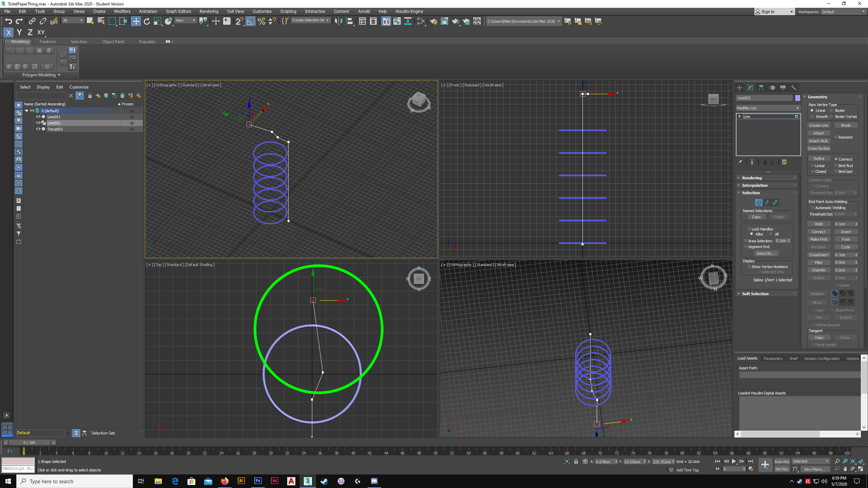
Task: Open Photoshop from the taskbar
Action: 258,481
